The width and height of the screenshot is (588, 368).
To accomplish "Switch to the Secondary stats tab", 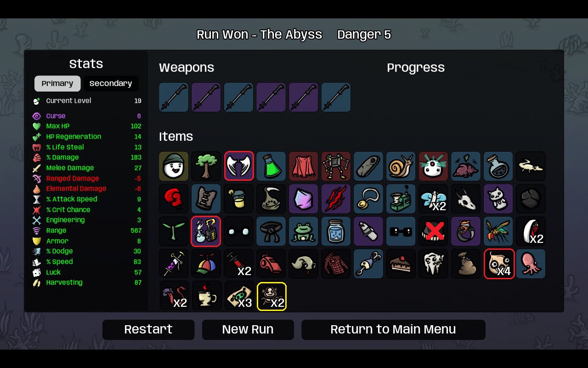I will click(111, 83).
